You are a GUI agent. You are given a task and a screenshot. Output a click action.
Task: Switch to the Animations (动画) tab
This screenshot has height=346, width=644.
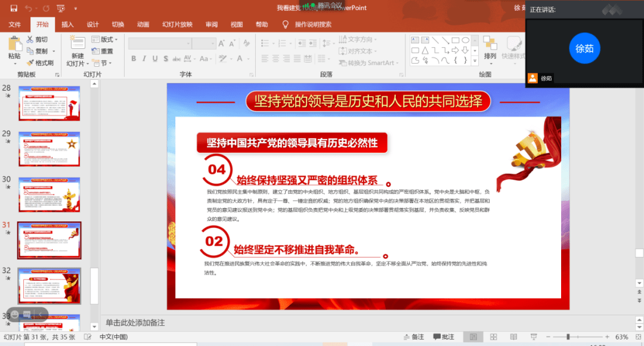click(x=143, y=24)
